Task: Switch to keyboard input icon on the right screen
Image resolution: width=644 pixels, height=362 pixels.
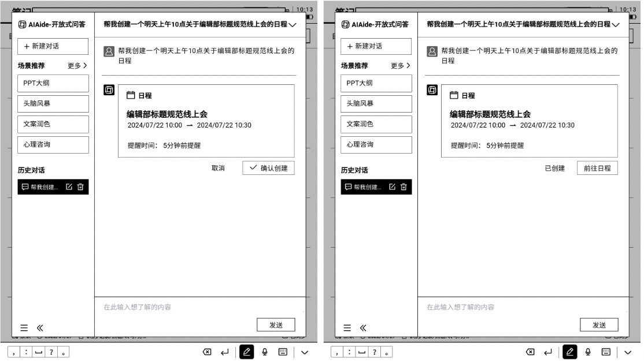Action: tap(606, 352)
